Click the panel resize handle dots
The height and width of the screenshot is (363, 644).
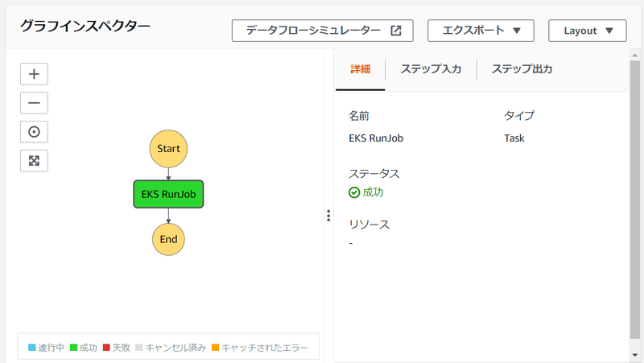pyautogui.click(x=328, y=215)
